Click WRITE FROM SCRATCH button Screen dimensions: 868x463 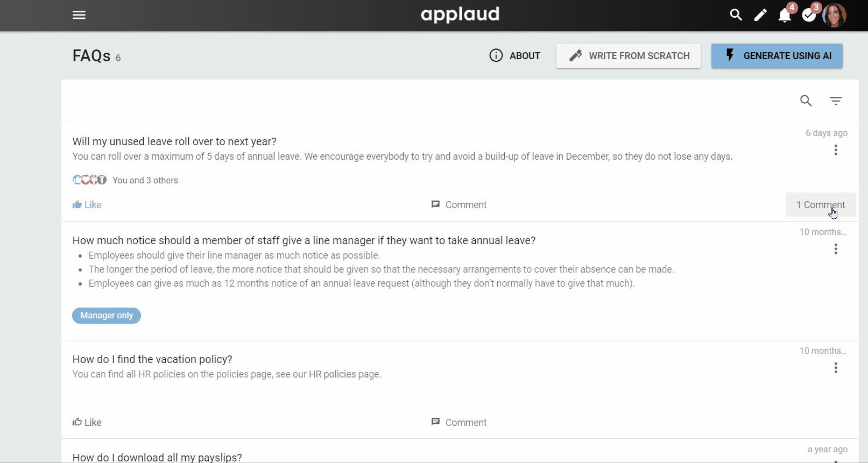pyautogui.click(x=629, y=56)
